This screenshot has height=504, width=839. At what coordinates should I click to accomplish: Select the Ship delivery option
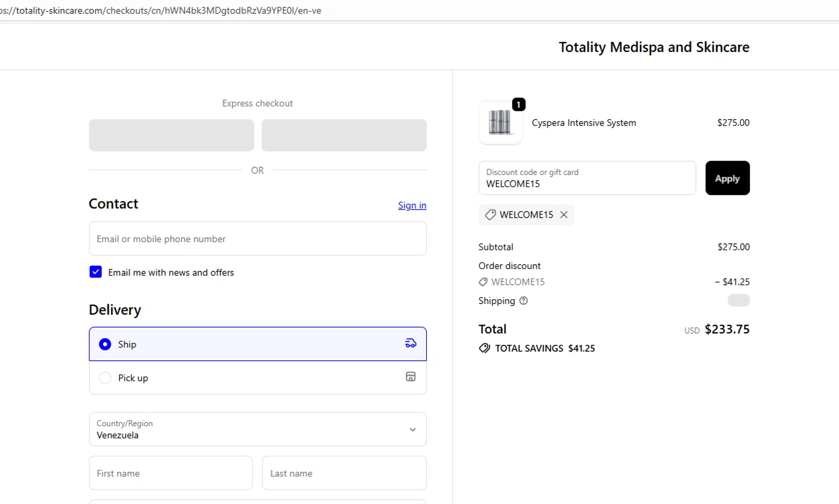click(258, 344)
